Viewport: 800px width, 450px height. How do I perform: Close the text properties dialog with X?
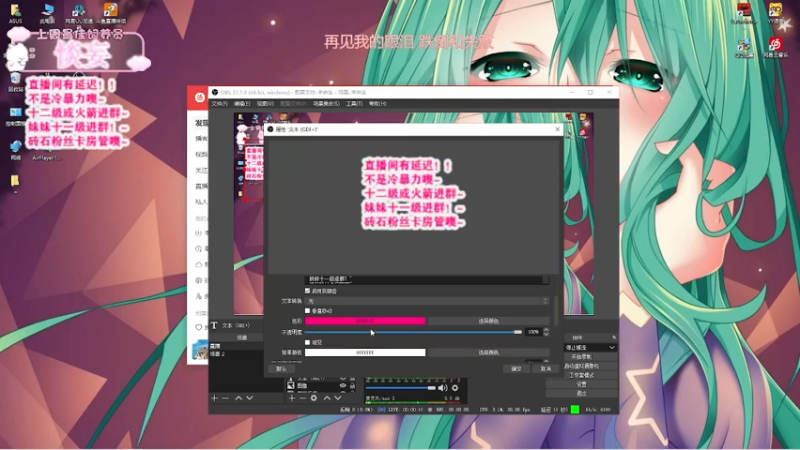click(557, 130)
